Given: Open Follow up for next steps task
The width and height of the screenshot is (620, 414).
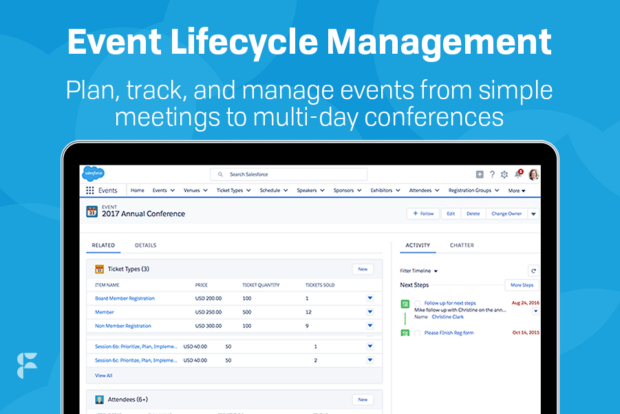Looking at the screenshot, I should [450, 303].
